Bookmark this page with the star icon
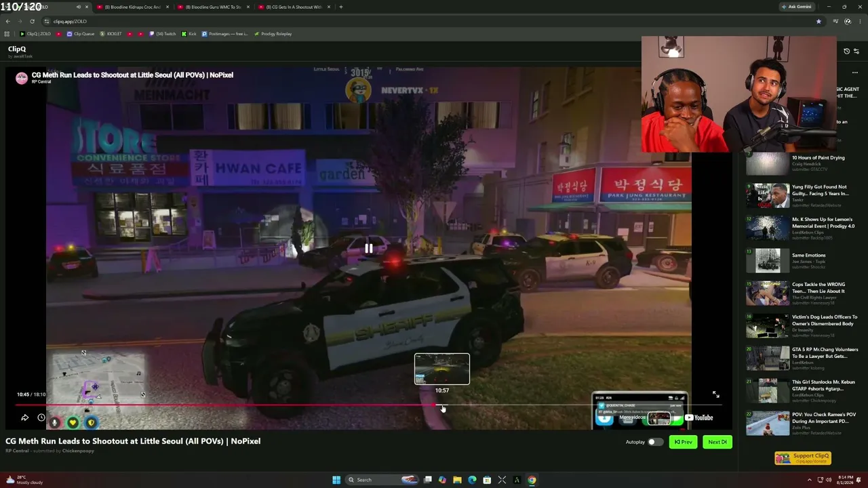 click(818, 21)
